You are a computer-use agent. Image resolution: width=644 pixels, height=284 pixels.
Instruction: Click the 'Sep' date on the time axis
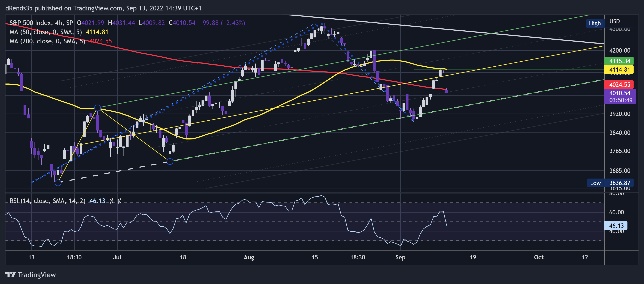[x=400, y=257]
